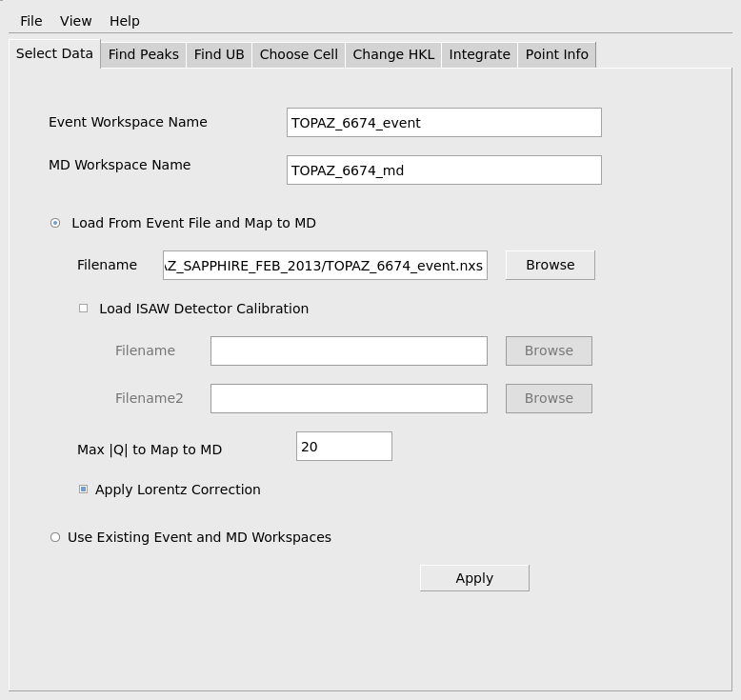Go to the Change HKL tab

[x=393, y=54]
